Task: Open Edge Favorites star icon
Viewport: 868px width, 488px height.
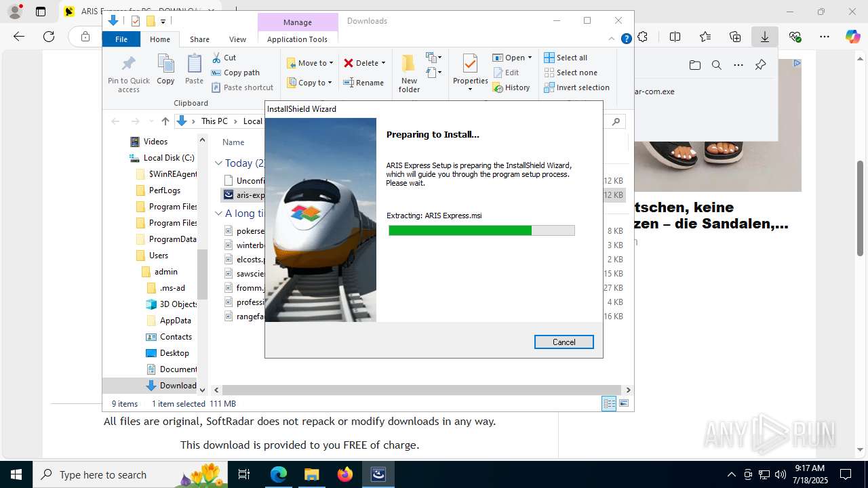Action: [705, 37]
